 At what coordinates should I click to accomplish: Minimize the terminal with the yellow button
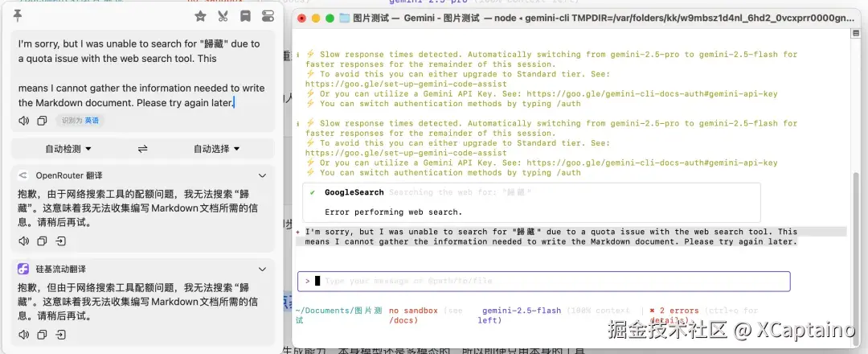click(x=316, y=19)
